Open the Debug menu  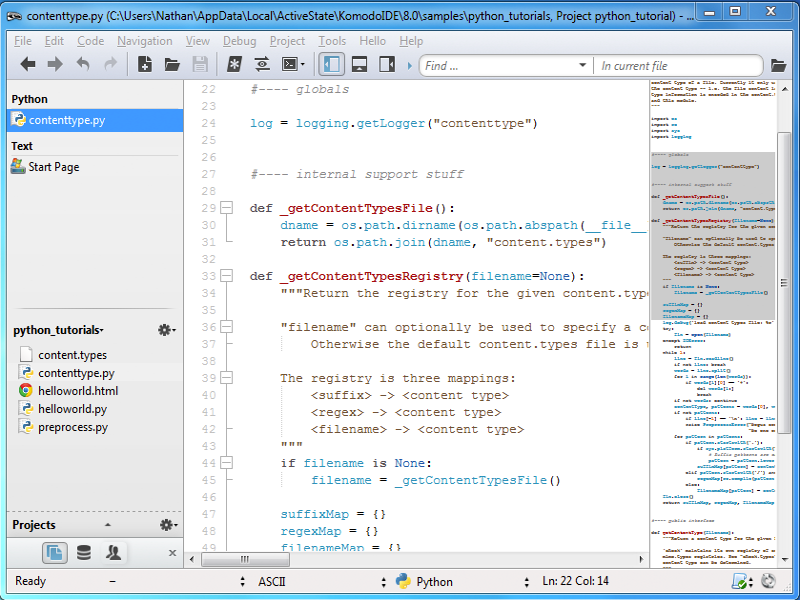tap(239, 41)
